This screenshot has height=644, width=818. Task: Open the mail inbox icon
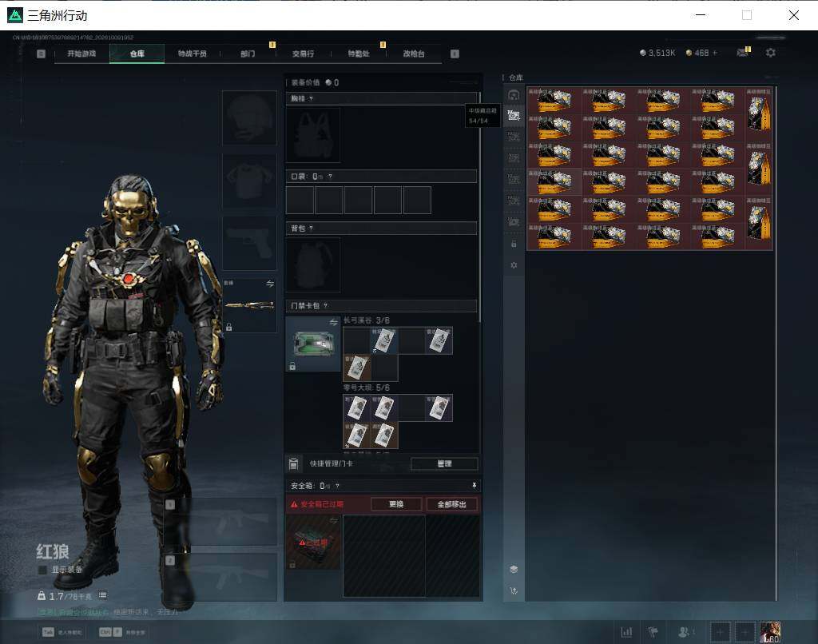[742, 52]
